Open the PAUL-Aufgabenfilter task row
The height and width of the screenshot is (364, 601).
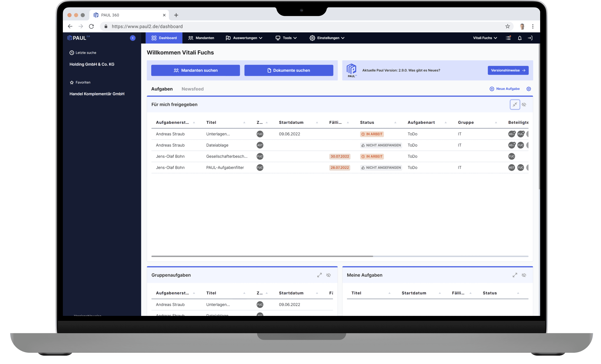(x=340, y=167)
